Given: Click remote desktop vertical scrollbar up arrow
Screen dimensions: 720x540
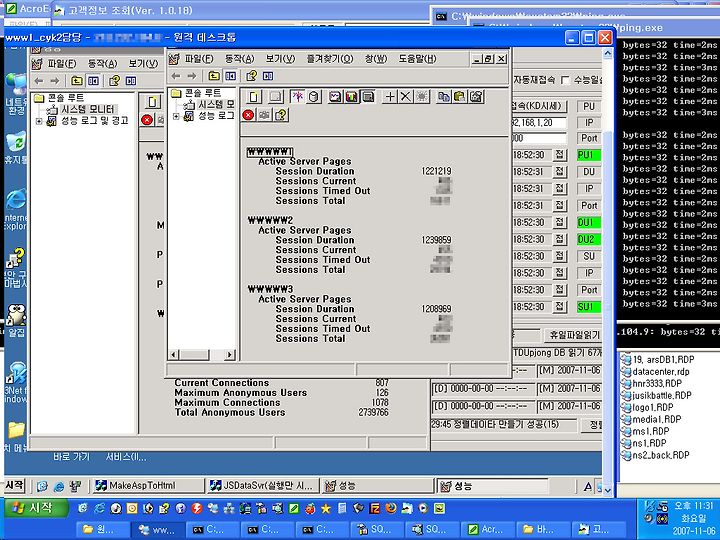Looking at the screenshot, I should coord(608,54).
